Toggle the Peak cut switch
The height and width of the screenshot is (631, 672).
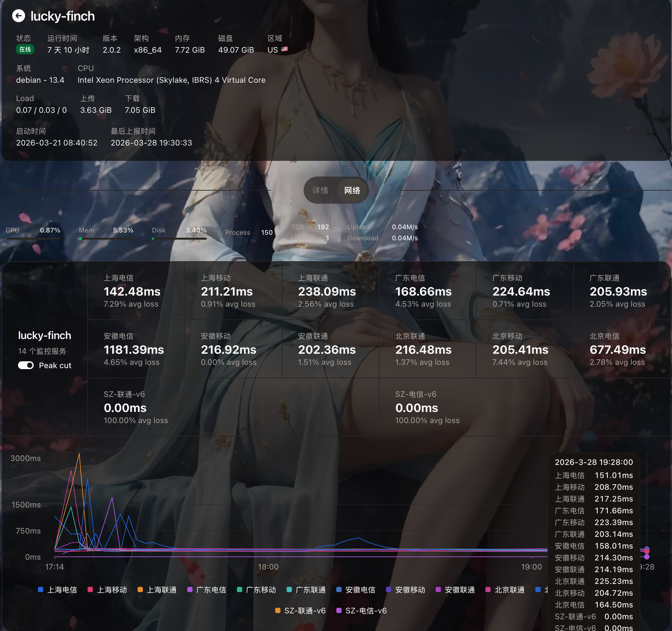coord(26,365)
